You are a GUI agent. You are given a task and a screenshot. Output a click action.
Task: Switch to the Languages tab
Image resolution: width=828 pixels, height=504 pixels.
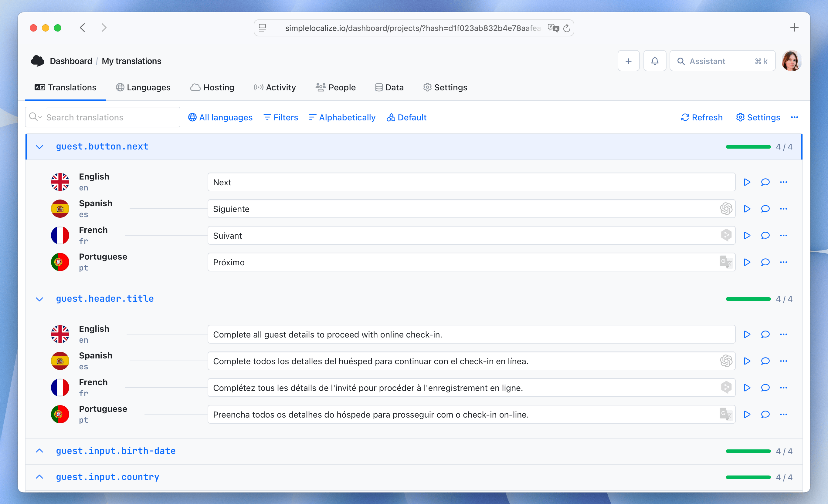click(143, 87)
